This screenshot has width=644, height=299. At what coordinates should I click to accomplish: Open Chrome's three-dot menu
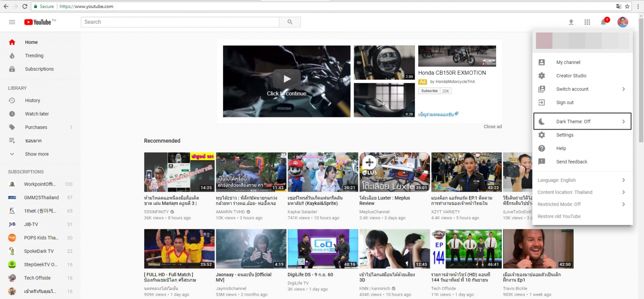coord(638,6)
